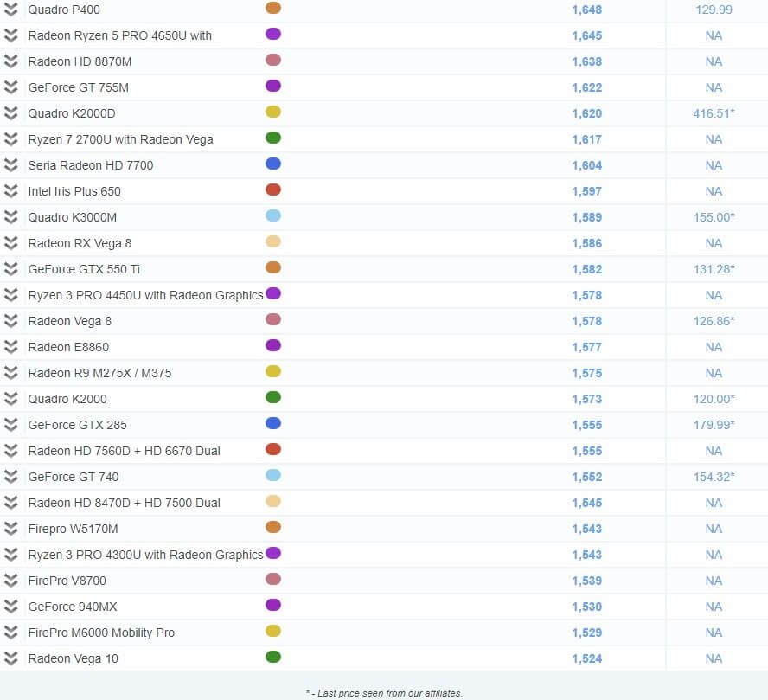Click the yellow dot beside Quadro K2000D
The height and width of the screenshot is (700, 768).
tap(273, 112)
